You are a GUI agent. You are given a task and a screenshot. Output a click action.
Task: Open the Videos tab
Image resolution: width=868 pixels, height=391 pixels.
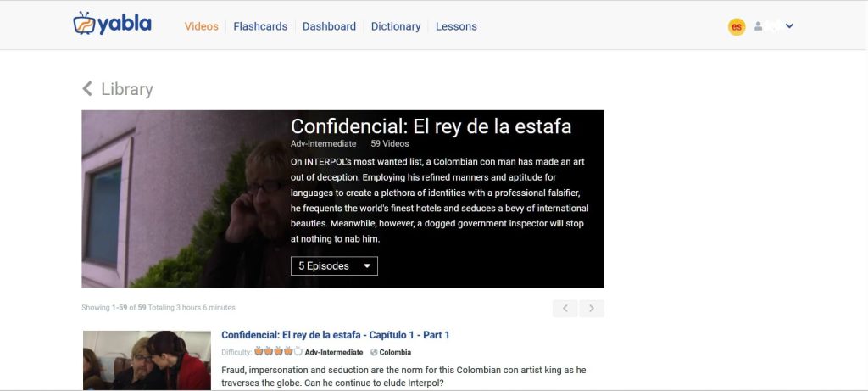click(x=202, y=26)
